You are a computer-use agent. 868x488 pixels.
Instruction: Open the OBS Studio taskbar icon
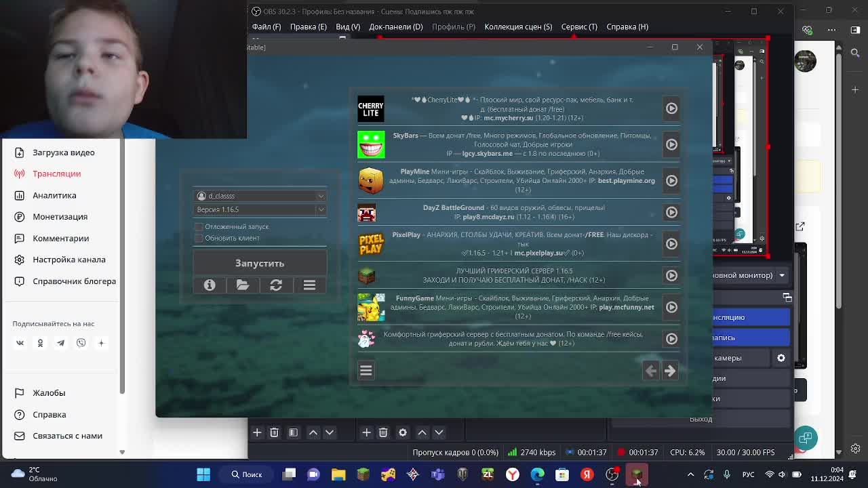coord(612,474)
